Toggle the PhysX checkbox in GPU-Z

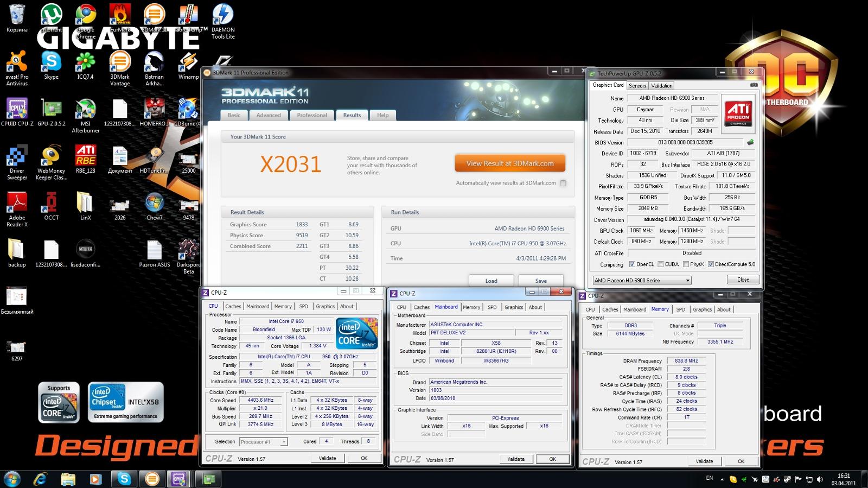tap(686, 264)
